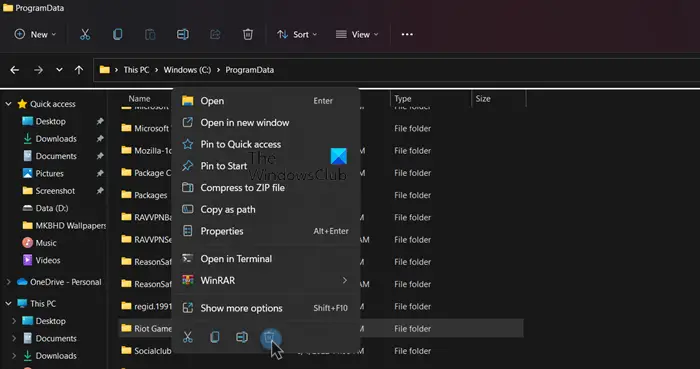The height and width of the screenshot is (369, 700).
Task: Click the Packages folder icon in file list
Action: click(x=126, y=195)
